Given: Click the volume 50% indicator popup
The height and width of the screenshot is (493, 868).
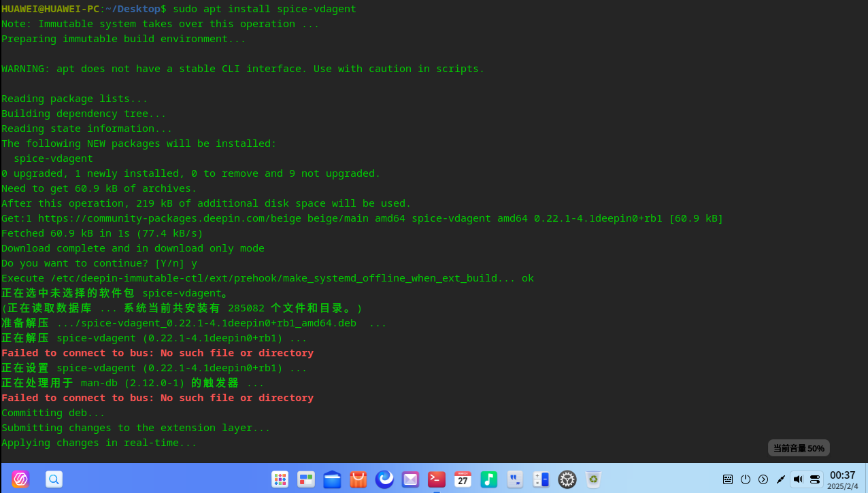Looking at the screenshot, I should pos(799,447).
